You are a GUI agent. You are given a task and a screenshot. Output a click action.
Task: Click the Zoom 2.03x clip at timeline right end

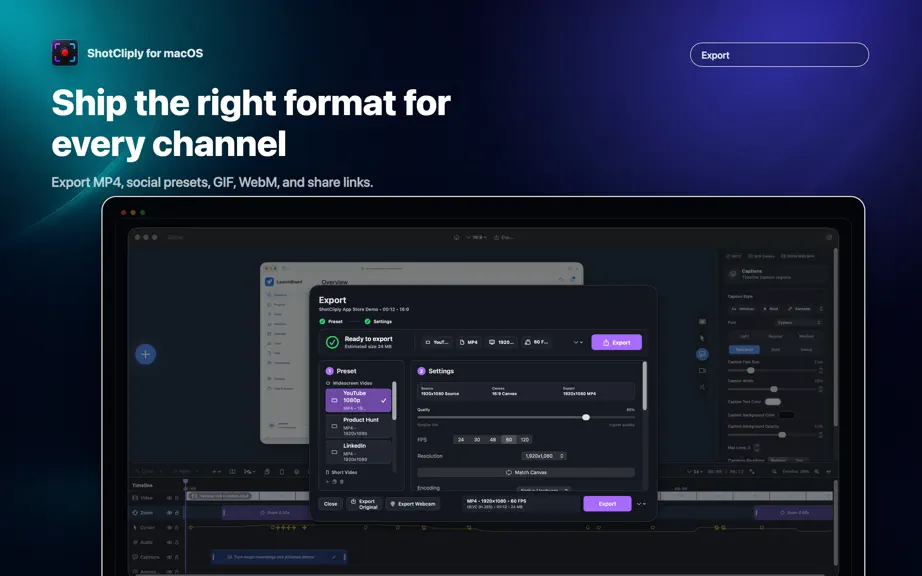[793, 513]
